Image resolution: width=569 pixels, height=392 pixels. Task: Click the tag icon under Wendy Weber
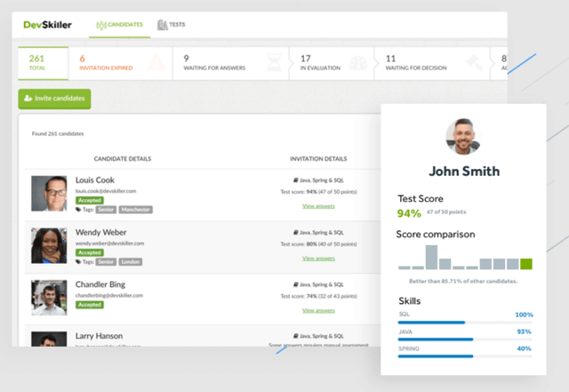coord(78,262)
